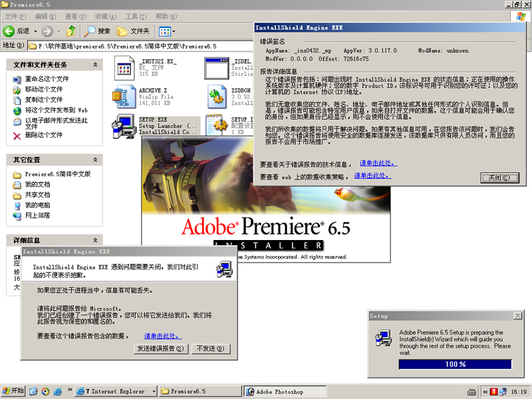This screenshot has width=532, height=399.
Task: Open 共享文档 in other places
Action: point(38,195)
